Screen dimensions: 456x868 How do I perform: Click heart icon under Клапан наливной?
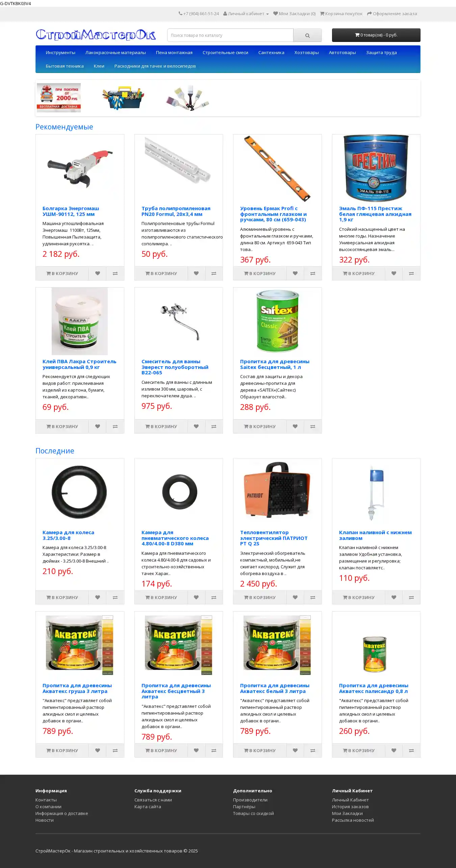394,597
